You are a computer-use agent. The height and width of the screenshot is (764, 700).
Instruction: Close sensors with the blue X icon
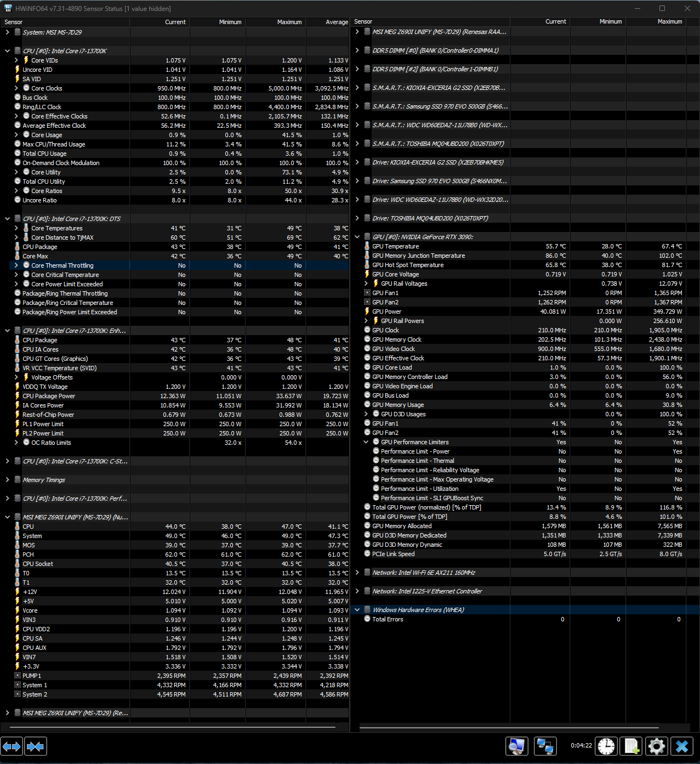click(x=682, y=746)
